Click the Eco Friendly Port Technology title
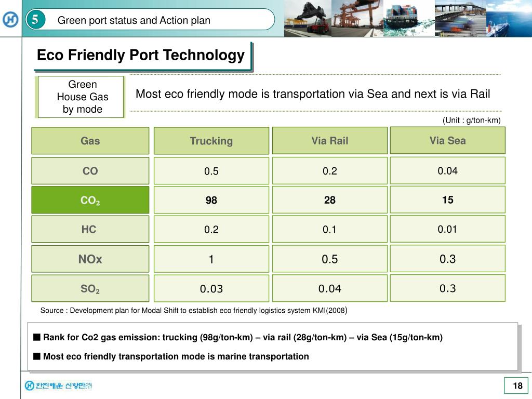 (x=141, y=55)
